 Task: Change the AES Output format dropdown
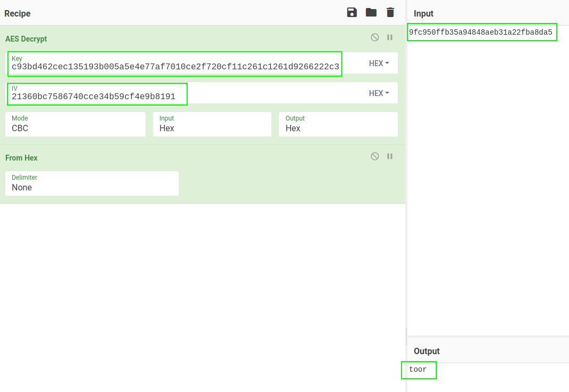pyautogui.click(x=338, y=124)
